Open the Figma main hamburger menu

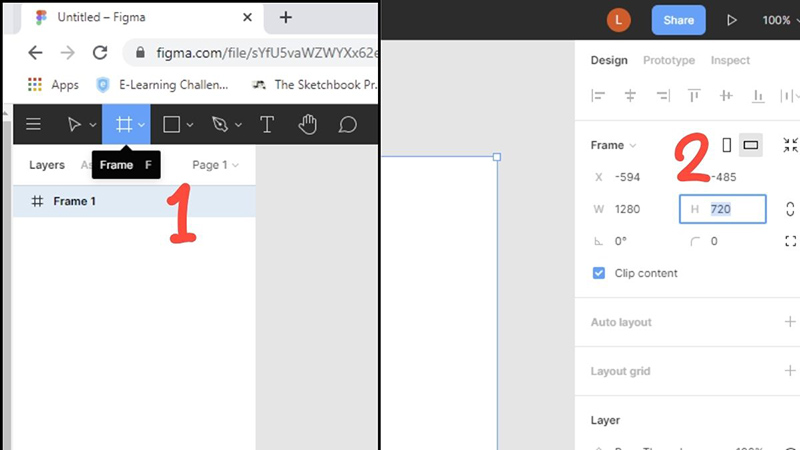point(33,124)
